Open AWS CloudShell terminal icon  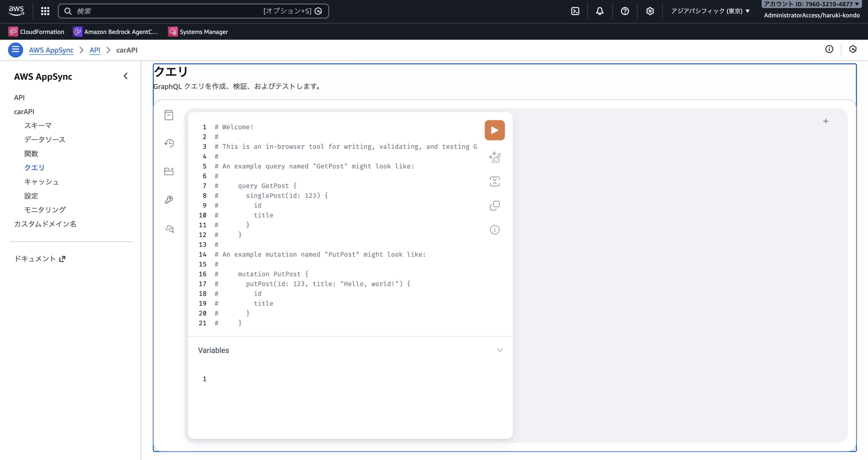pyautogui.click(x=575, y=11)
